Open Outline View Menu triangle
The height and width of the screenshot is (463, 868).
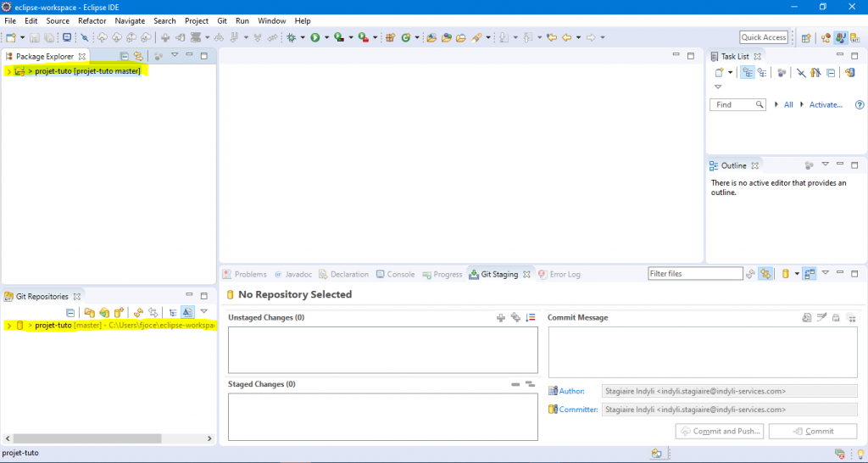[826, 165]
